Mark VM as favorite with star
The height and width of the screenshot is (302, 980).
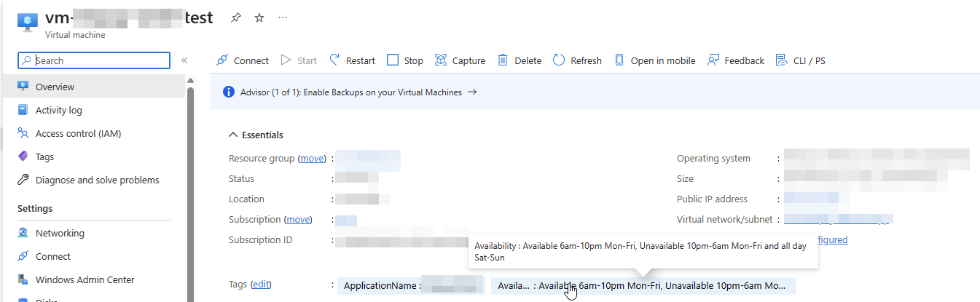point(259,18)
